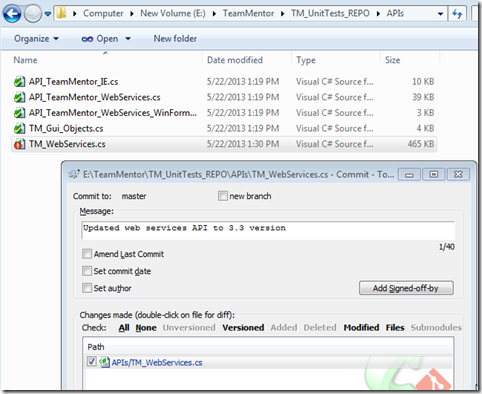Image resolution: width=482 pixels, height=394 pixels.
Task: Click New folder in the toolbar
Action: (x=175, y=39)
